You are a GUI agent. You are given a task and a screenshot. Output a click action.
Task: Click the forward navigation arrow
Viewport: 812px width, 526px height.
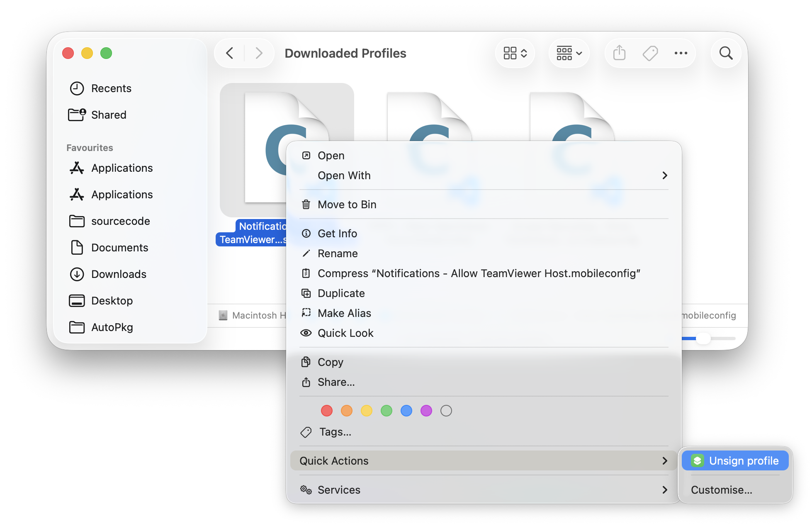tap(259, 53)
